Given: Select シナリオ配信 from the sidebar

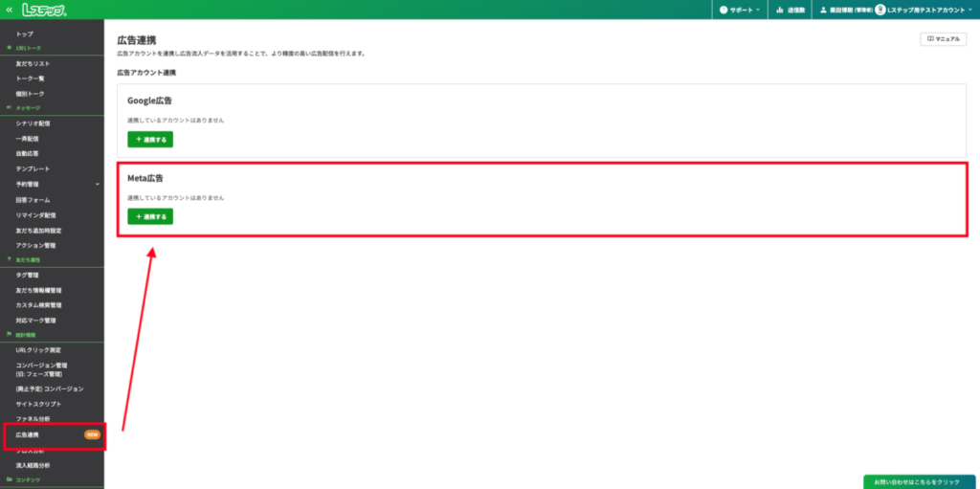Looking at the screenshot, I should 34,123.
